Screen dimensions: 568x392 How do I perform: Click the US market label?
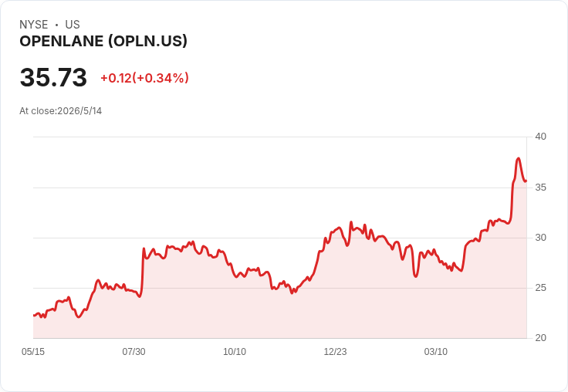(x=73, y=25)
